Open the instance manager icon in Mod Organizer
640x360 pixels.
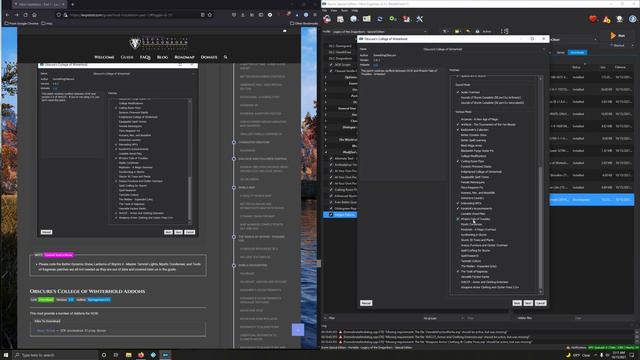(327, 19)
